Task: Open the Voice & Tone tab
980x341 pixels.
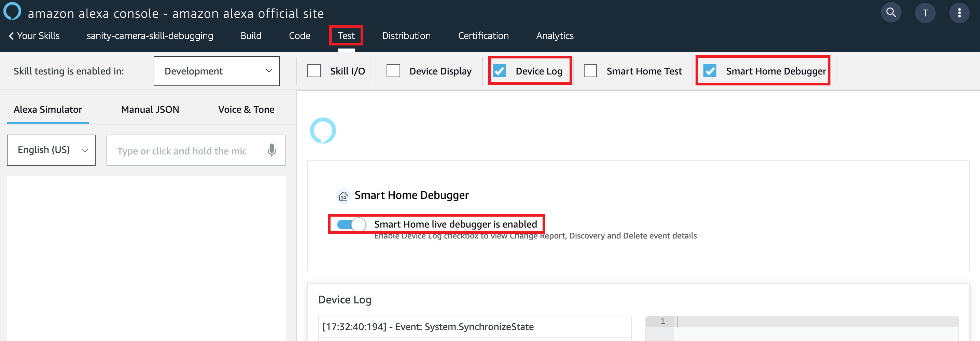Action: coord(246,110)
